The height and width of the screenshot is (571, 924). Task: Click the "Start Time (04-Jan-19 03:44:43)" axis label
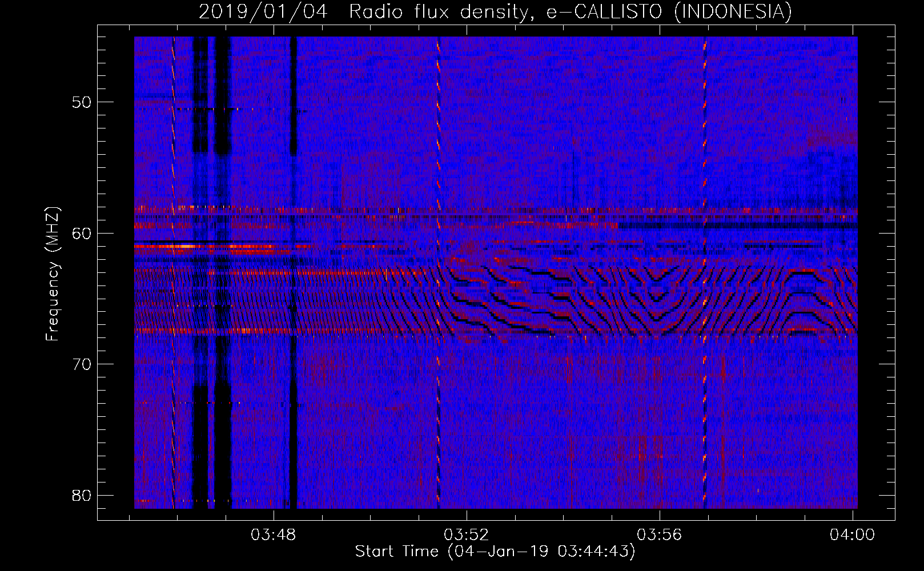[x=495, y=552]
